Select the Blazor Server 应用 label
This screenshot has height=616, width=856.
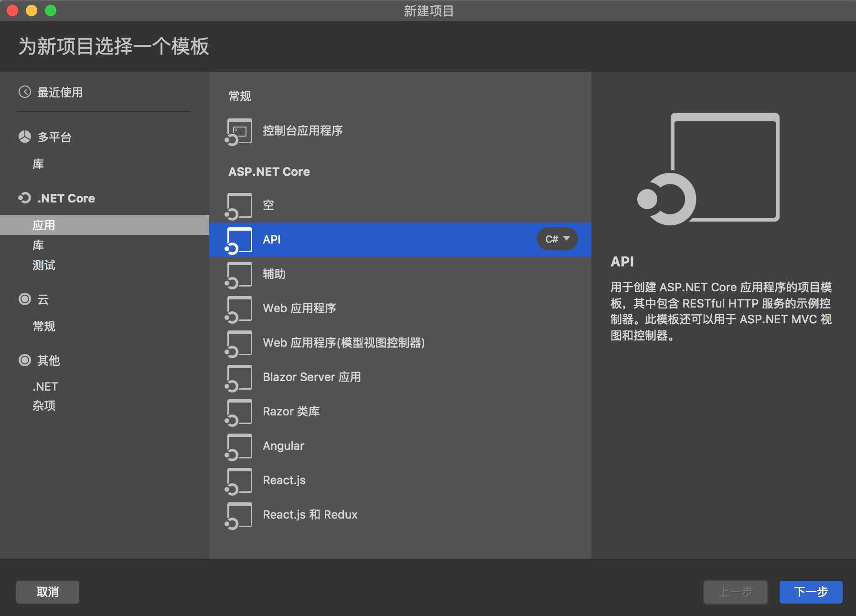(x=312, y=377)
